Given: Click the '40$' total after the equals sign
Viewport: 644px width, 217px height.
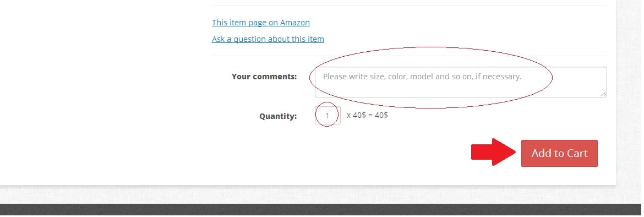Looking at the screenshot, I should pos(381,115).
